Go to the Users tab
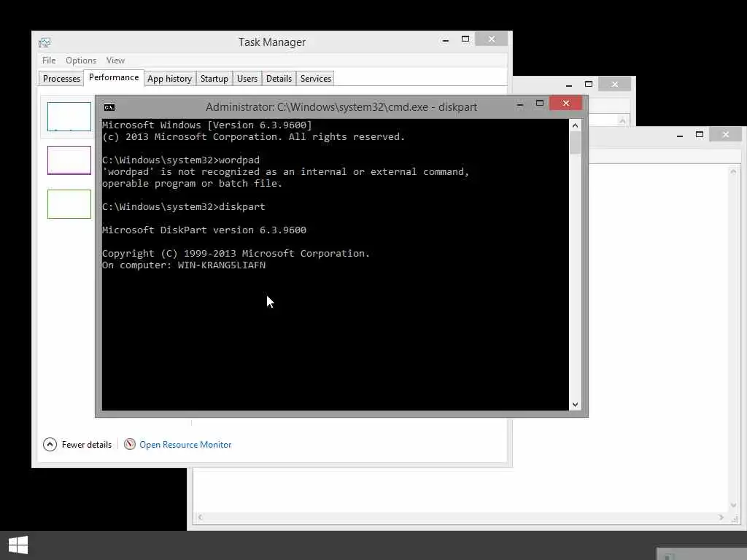747x560 pixels. tap(247, 79)
